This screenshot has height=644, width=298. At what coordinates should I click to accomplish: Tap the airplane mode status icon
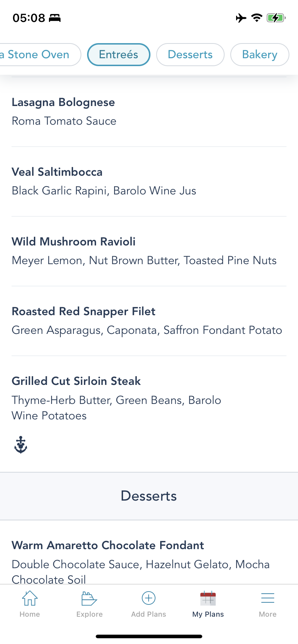(x=241, y=18)
